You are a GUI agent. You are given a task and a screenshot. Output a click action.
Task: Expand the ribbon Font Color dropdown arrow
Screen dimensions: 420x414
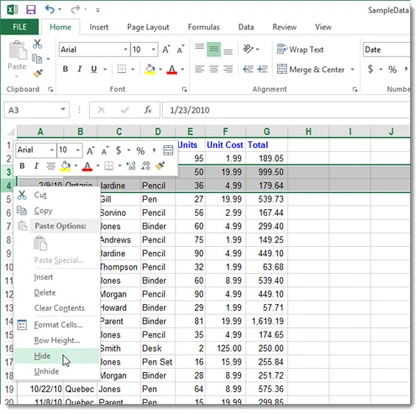[x=182, y=69]
